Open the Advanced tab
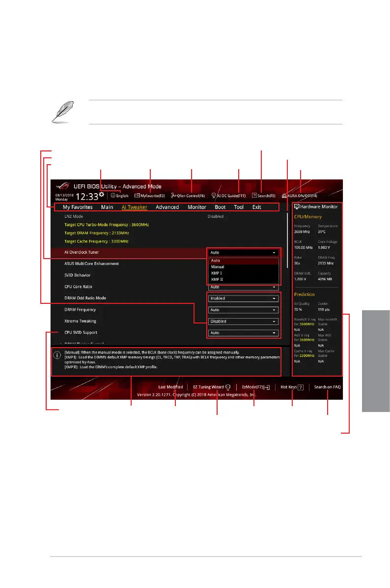This screenshot has height=588, width=390. click(x=167, y=207)
